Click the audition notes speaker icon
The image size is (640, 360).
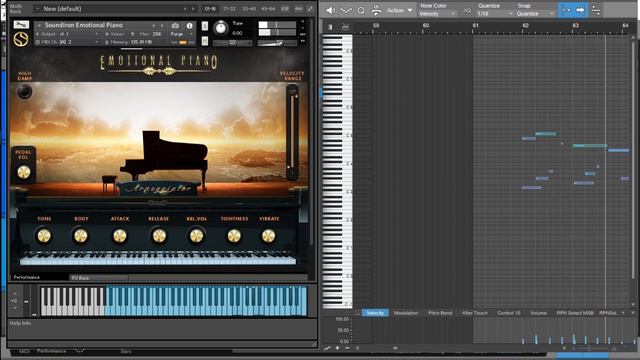tap(330, 10)
